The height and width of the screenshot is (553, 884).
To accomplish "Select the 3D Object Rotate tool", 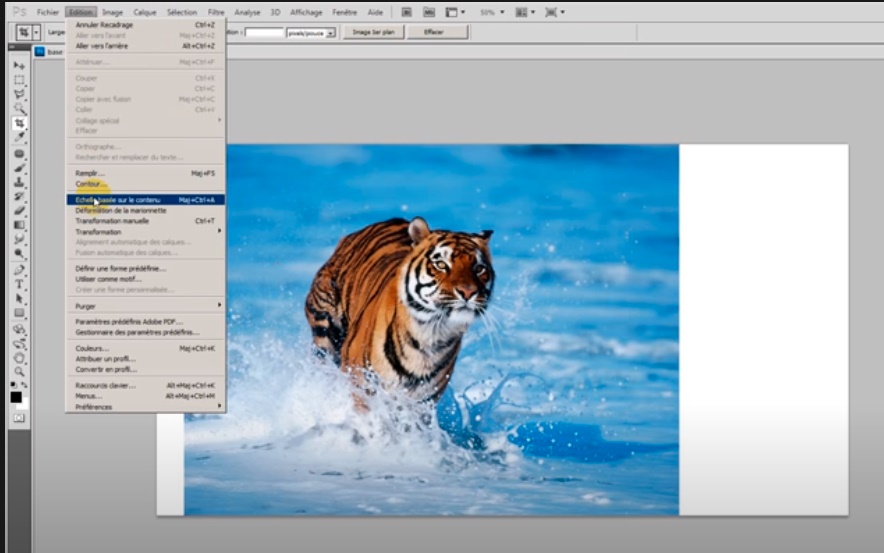I will [x=19, y=329].
